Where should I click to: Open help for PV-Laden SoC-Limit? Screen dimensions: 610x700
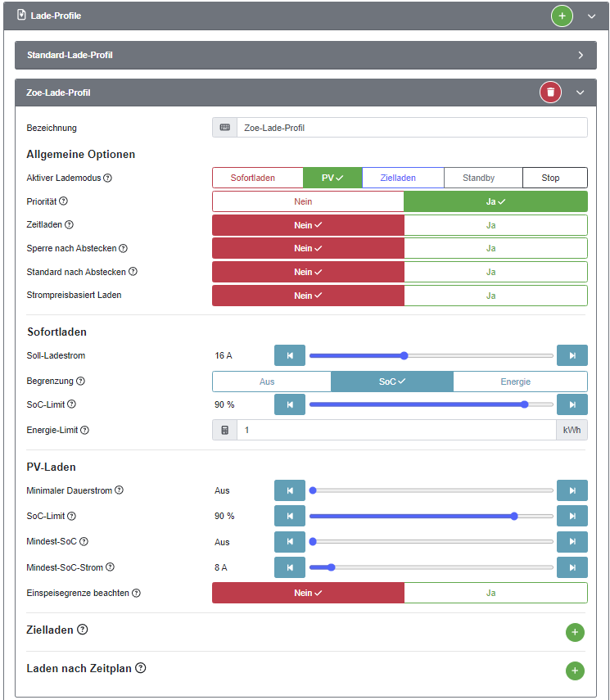point(71,516)
